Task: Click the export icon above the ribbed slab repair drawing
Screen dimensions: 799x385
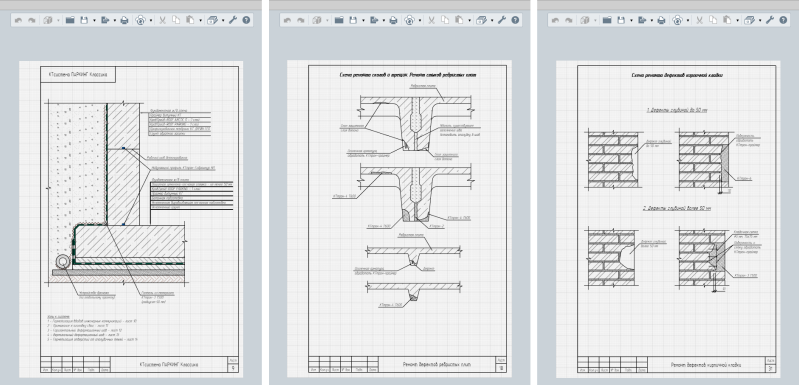Action: (x=374, y=20)
